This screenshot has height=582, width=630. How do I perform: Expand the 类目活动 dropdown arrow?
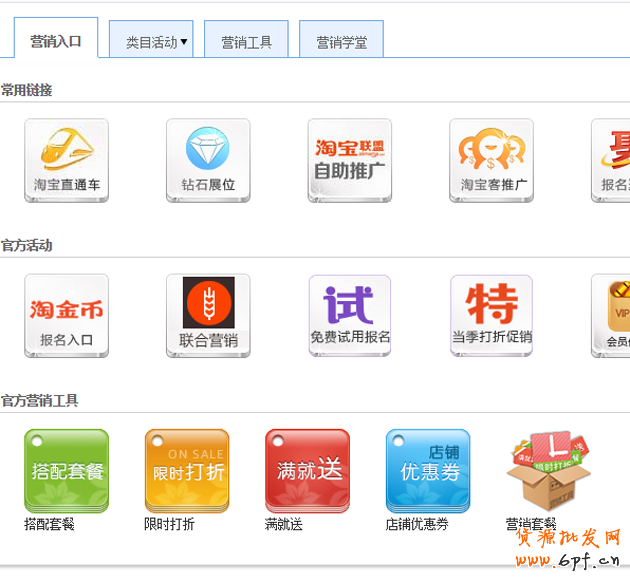click(184, 41)
